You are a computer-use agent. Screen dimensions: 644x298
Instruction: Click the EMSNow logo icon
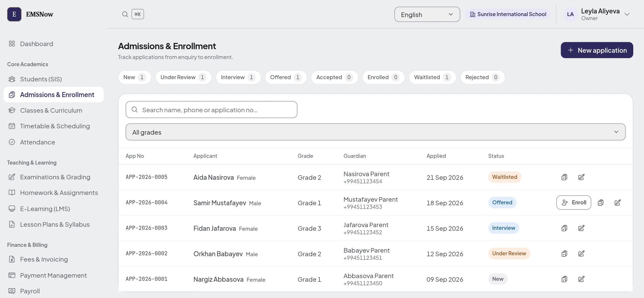click(14, 14)
